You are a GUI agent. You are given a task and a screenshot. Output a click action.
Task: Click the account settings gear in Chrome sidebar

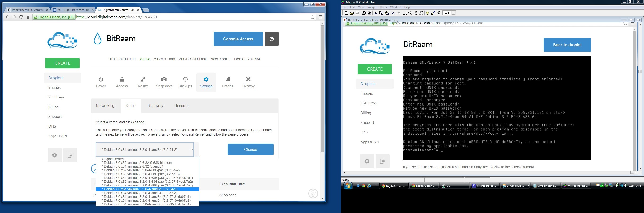[x=54, y=155]
